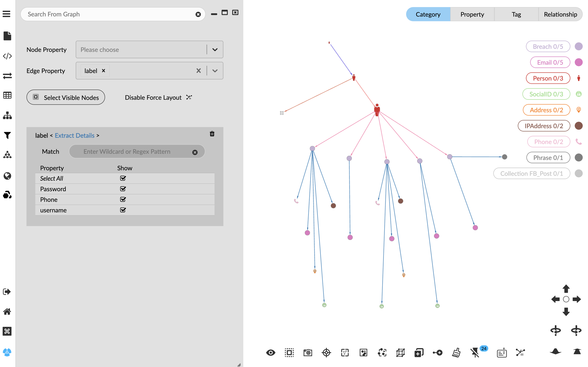Image resolution: width=588 pixels, height=367 pixels.
Task: Toggle Person 0/3 category filter
Action: click(548, 78)
